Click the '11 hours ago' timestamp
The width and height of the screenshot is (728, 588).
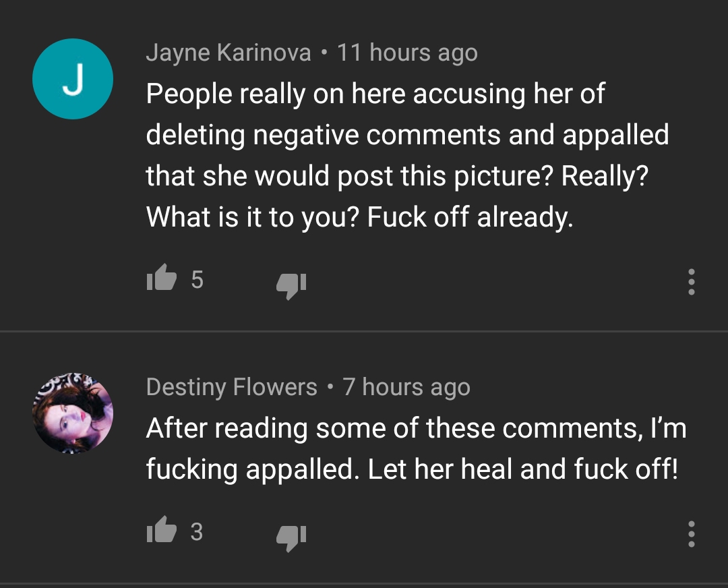click(407, 53)
